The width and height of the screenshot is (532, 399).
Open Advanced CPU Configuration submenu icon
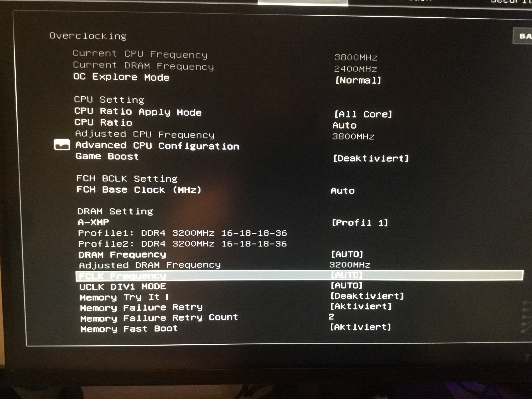pos(62,145)
